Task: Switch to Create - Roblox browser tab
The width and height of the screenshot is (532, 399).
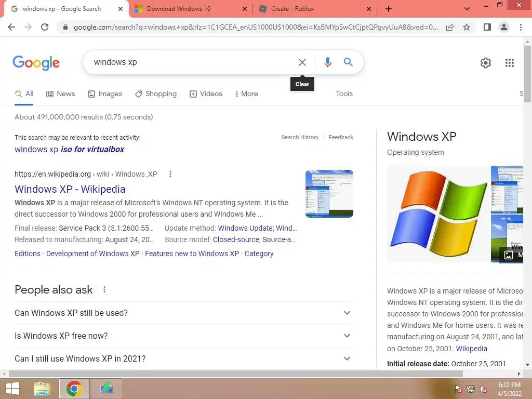Action: tap(315, 9)
